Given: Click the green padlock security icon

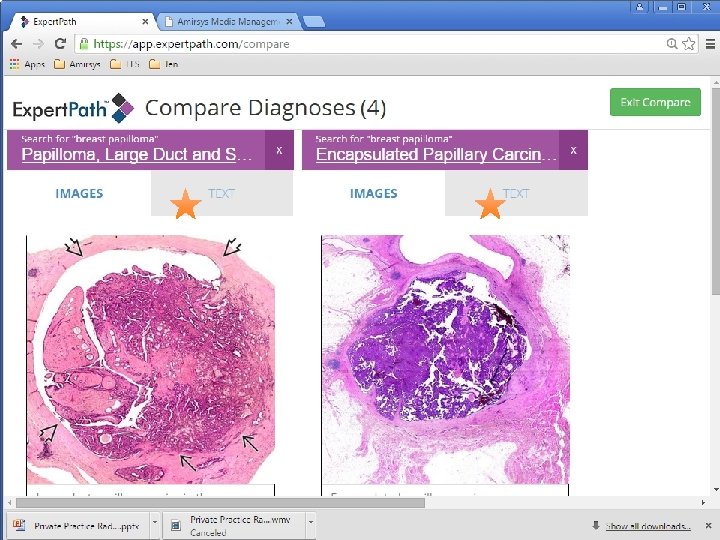Looking at the screenshot, I should (x=84, y=44).
